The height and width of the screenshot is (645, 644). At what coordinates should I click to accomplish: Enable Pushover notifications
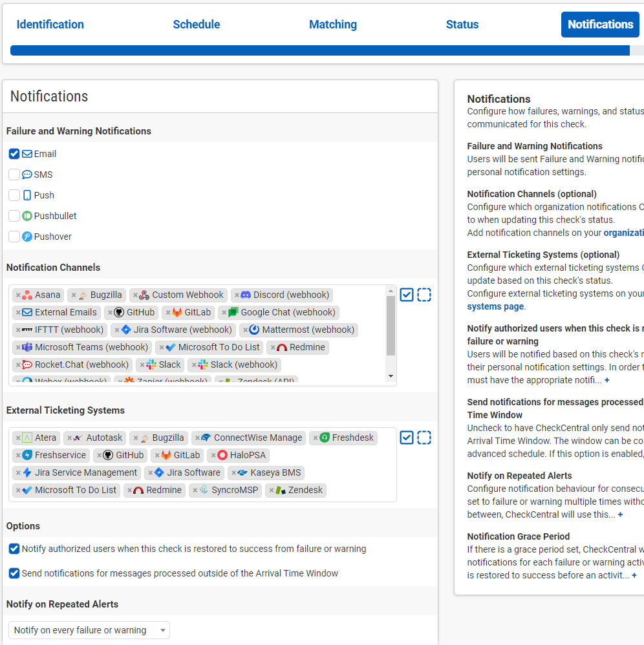point(14,237)
